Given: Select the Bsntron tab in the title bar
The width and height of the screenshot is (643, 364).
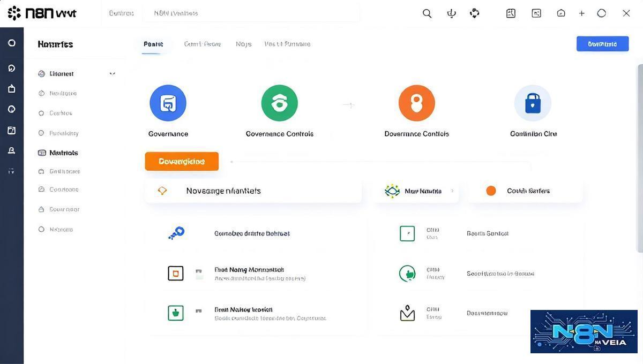Looking at the screenshot, I should tap(121, 13).
